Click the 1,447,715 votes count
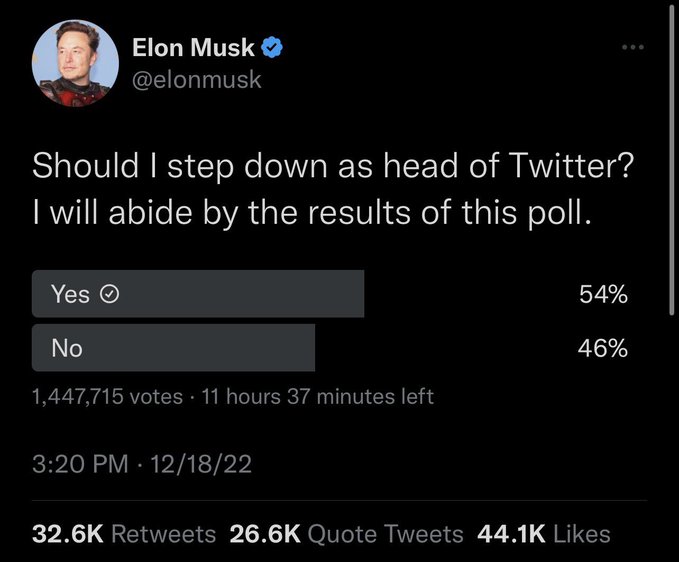The image size is (679, 562). click(107, 397)
